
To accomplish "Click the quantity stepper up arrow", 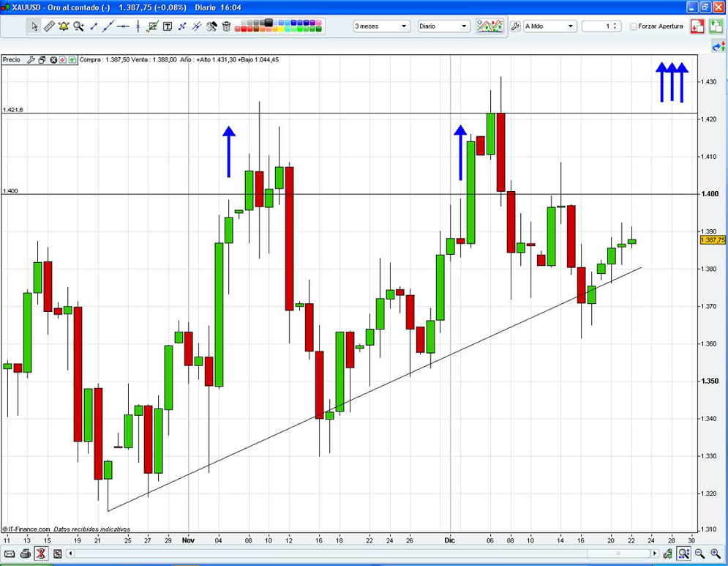I will click(615, 23).
